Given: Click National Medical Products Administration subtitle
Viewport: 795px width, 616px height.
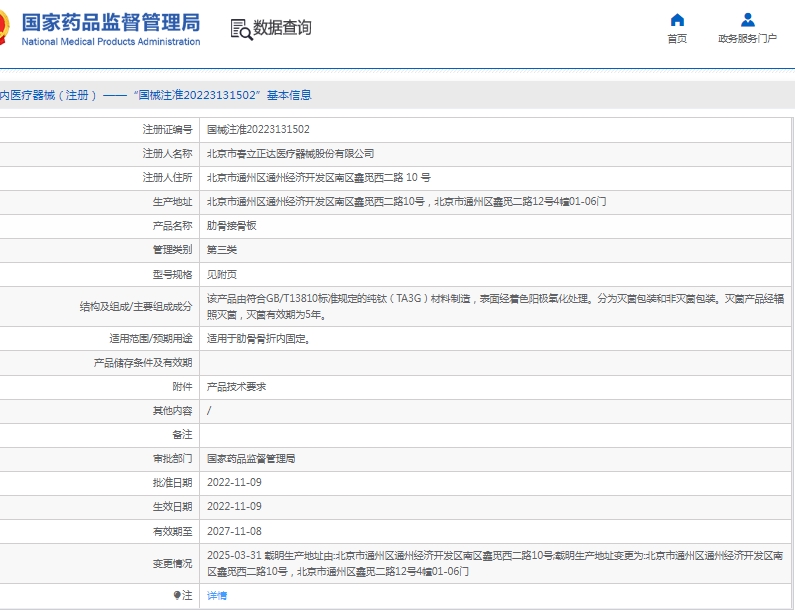Looking at the screenshot, I should [111, 42].
